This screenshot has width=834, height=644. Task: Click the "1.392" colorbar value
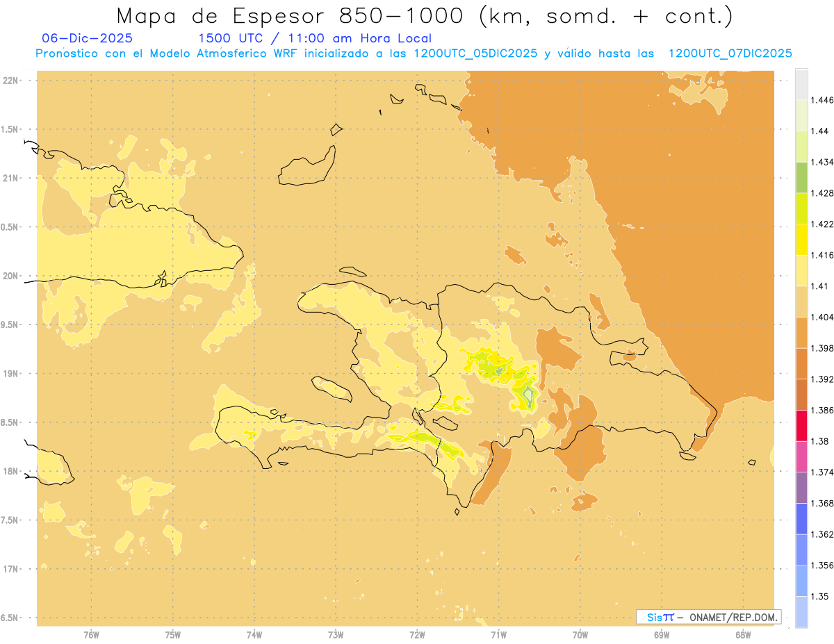[822, 379]
